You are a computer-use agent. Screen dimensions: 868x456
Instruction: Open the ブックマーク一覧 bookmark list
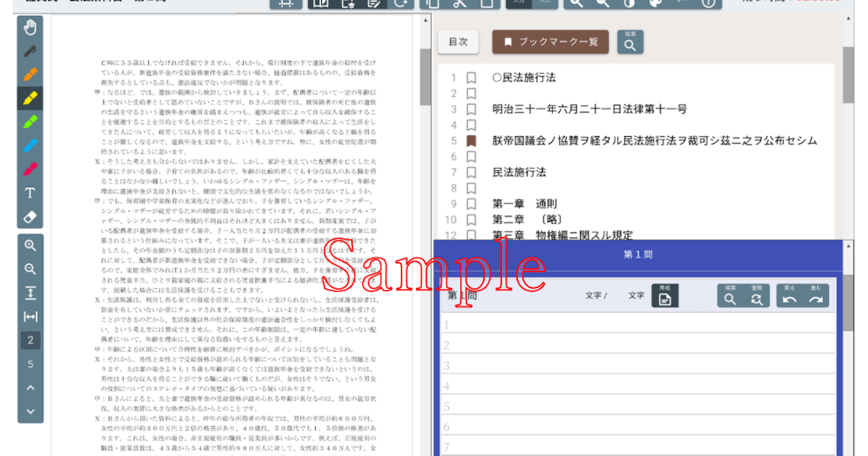coord(550,42)
